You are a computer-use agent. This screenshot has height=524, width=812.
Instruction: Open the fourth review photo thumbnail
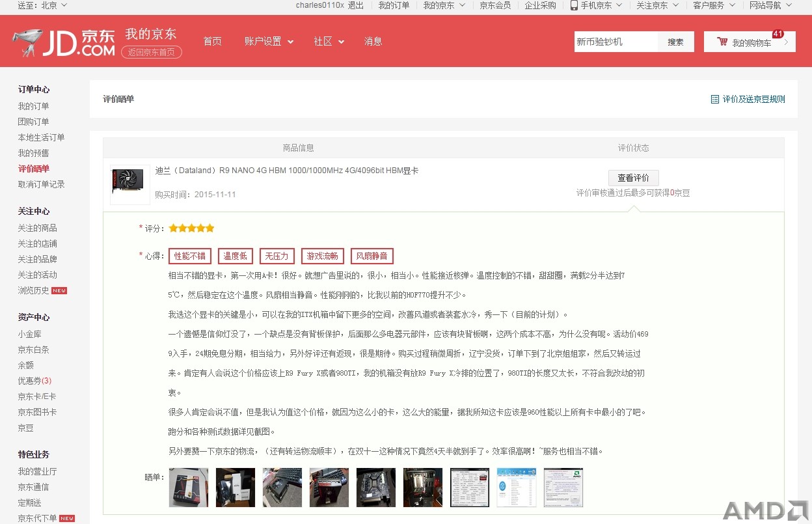point(329,488)
